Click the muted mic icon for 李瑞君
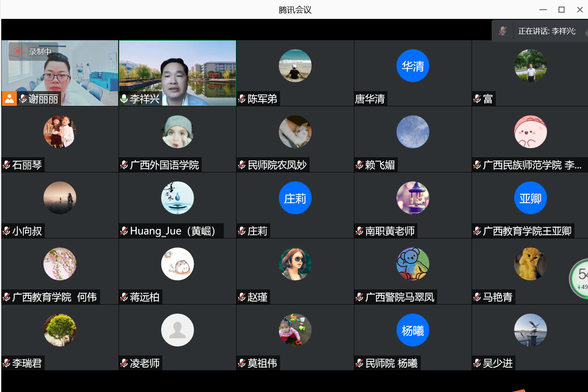588x392 pixels. [x=7, y=363]
